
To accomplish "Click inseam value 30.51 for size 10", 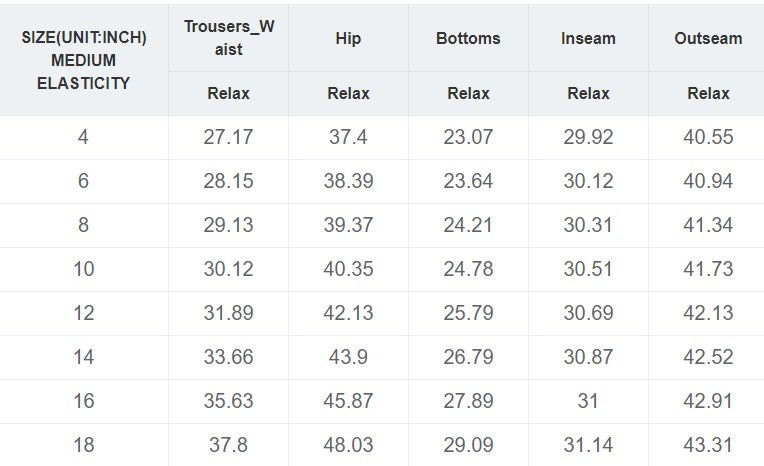I will coord(588,269).
